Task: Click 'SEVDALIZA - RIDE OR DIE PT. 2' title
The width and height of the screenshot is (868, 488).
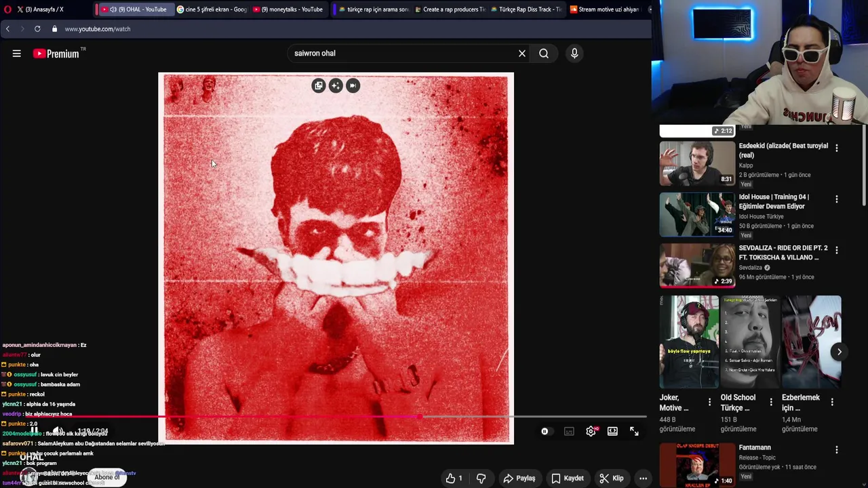Action: [784, 253]
